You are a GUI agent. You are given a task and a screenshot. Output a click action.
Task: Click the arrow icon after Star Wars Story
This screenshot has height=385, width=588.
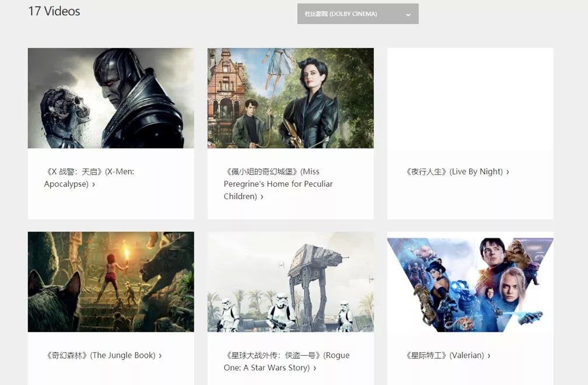click(x=314, y=368)
